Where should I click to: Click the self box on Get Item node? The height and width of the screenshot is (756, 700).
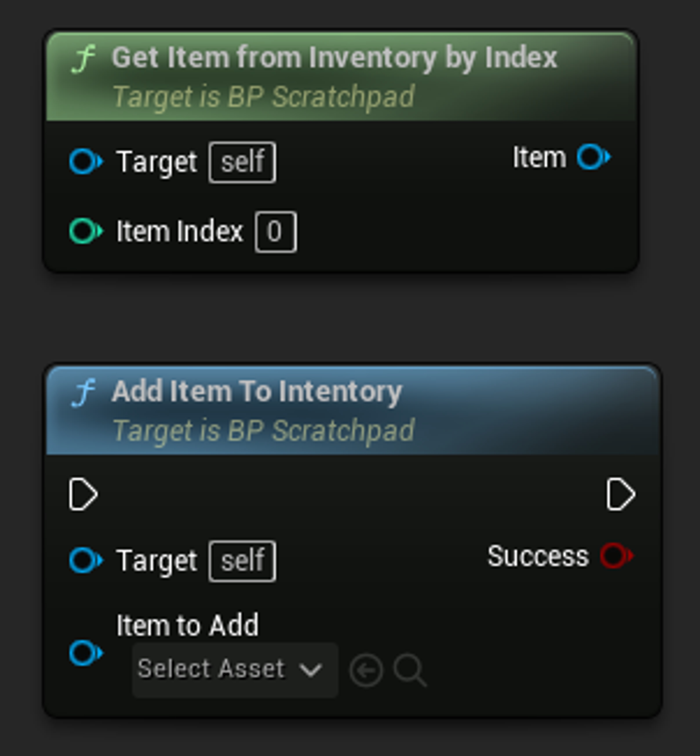click(x=242, y=162)
